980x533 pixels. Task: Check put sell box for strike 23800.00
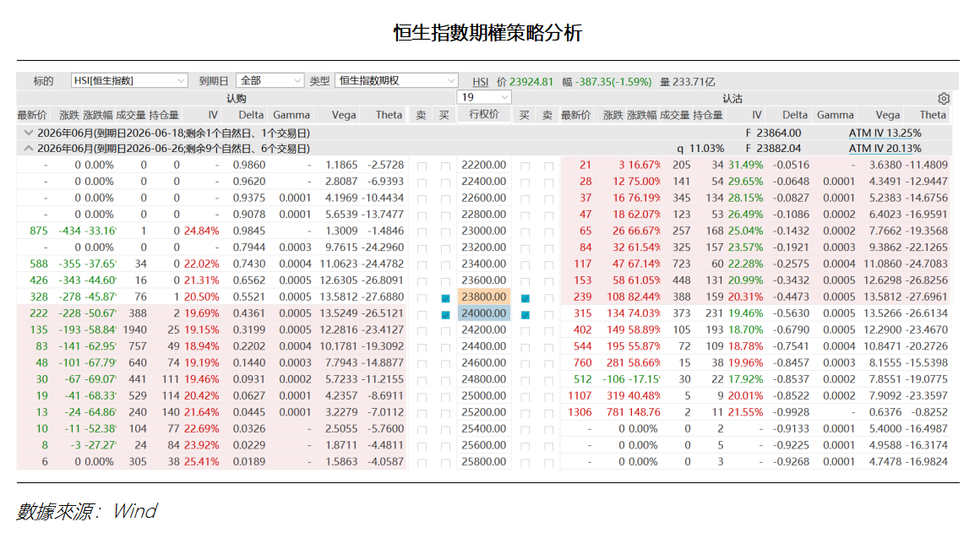click(548, 298)
